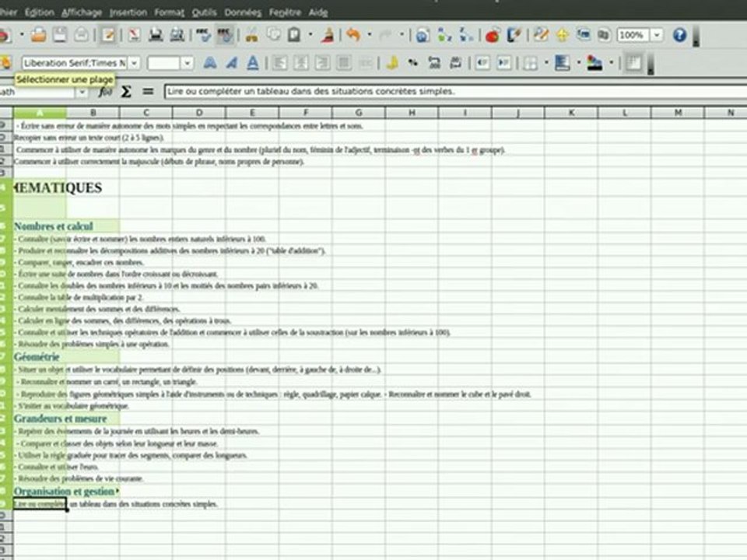Viewport: 747px width, 560px height.
Task: Toggle the Edit File mode icon
Action: coord(109,35)
